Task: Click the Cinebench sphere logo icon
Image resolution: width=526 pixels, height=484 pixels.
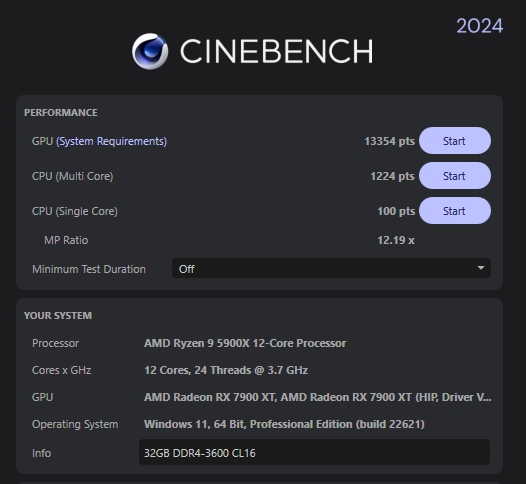Action: point(150,51)
